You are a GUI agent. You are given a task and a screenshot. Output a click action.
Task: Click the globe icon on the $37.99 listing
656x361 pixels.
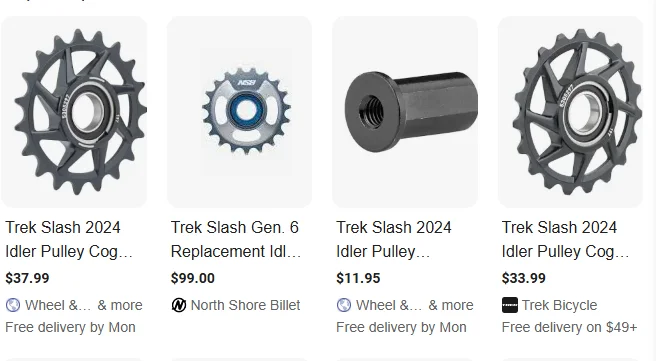coord(13,305)
